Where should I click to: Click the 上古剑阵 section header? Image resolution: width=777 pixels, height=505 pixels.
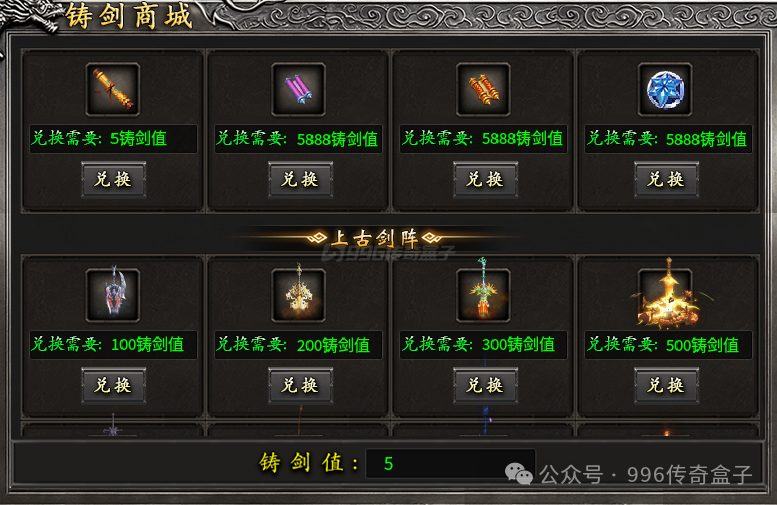374,238
